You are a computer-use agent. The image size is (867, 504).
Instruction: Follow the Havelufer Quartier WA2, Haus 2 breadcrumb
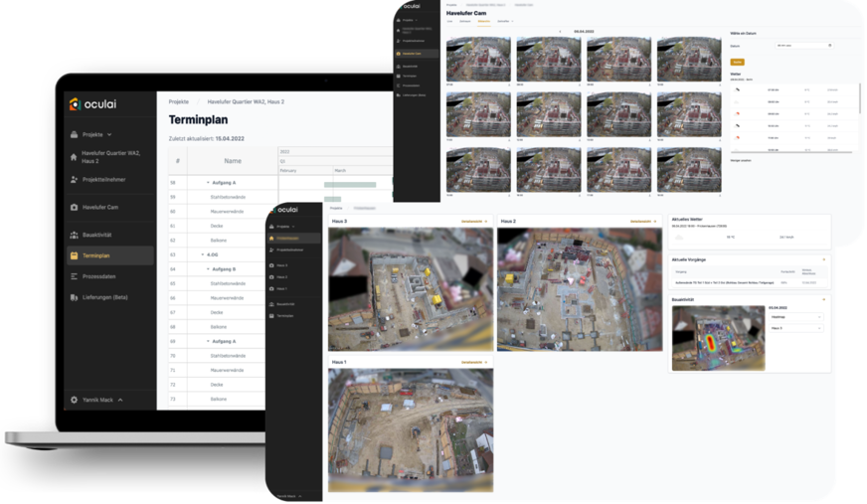tap(246, 101)
